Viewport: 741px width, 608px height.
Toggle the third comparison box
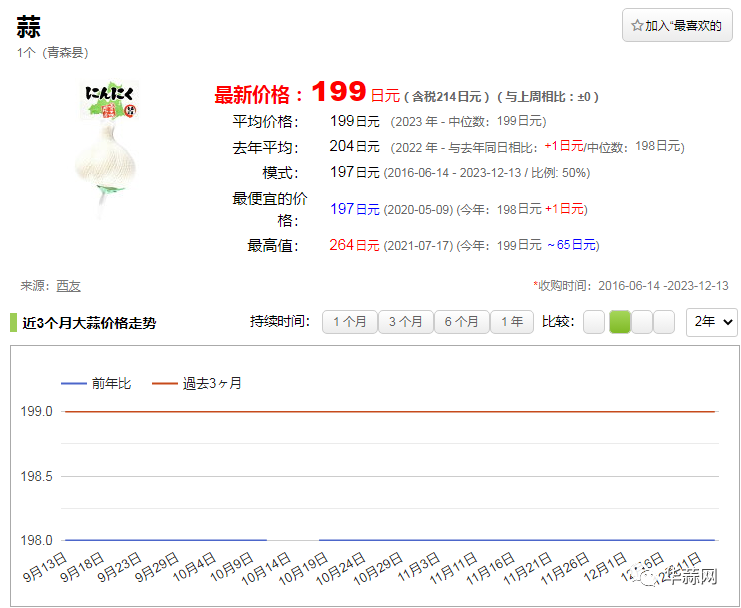coord(642,322)
